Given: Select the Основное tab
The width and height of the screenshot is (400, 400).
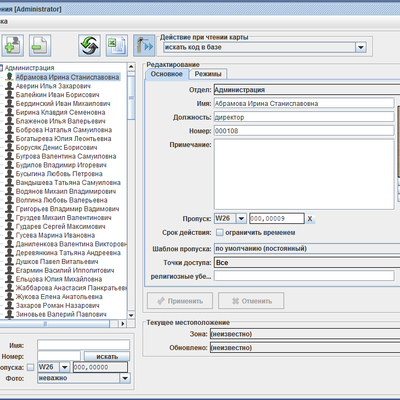Looking at the screenshot, I should click(167, 74).
